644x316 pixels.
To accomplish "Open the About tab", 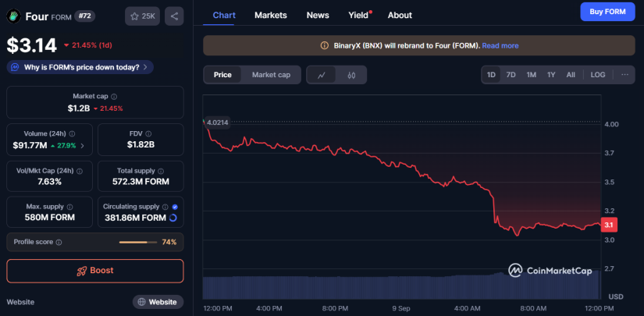I will (x=400, y=15).
